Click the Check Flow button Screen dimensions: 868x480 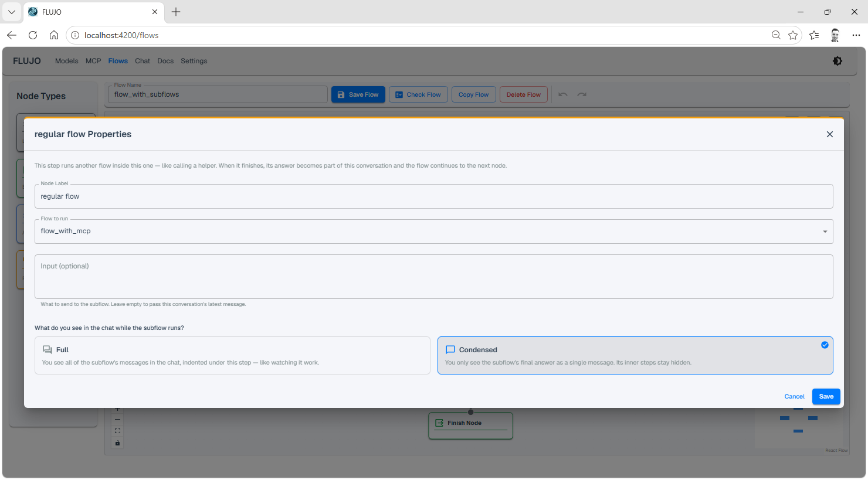pos(418,94)
